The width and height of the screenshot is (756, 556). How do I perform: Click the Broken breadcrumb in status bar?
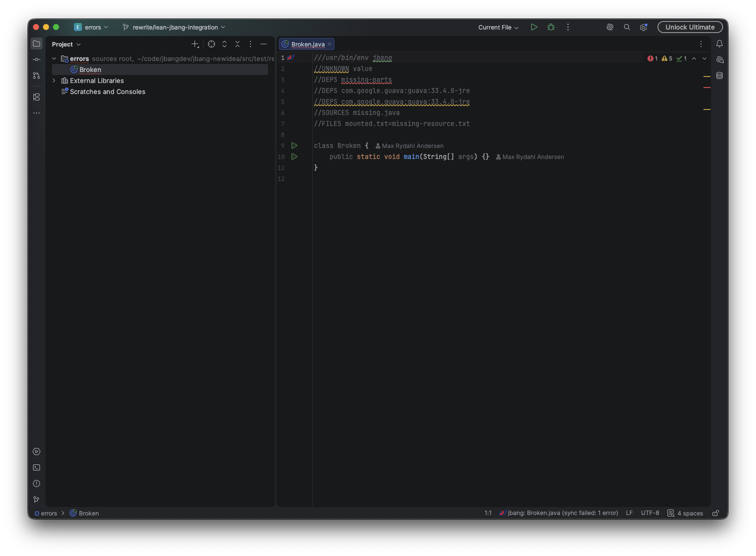coord(84,513)
